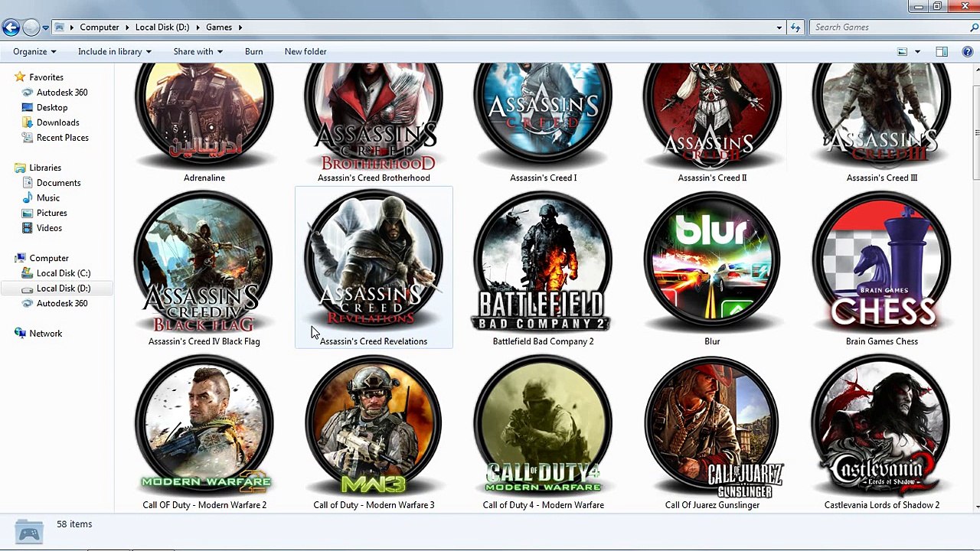This screenshot has height=551, width=980.
Task: Click the Search Games input field
Action: click(x=889, y=28)
